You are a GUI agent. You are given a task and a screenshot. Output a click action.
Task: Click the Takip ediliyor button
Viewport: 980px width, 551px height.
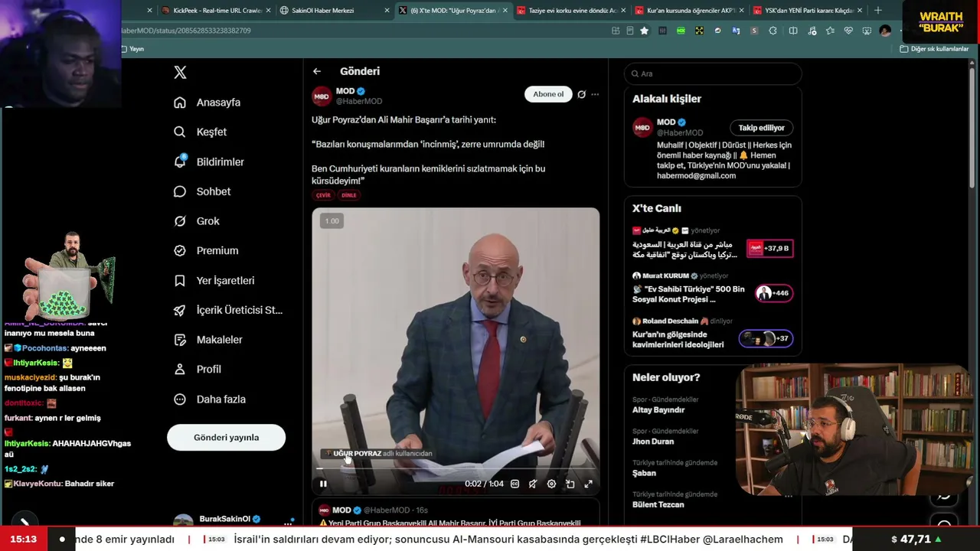[761, 128]
